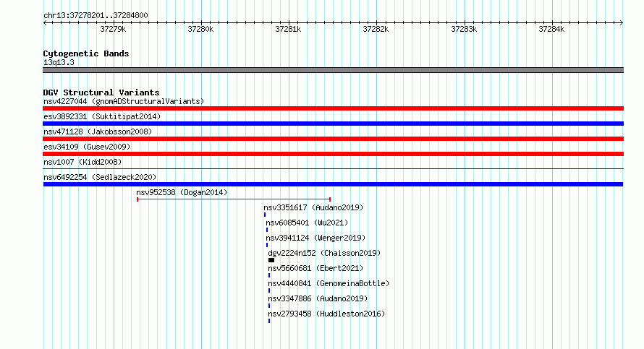This screenshot has width=644, height=349.
Task: Click the 37284k ruler tick label
Action: click(551, 29)
